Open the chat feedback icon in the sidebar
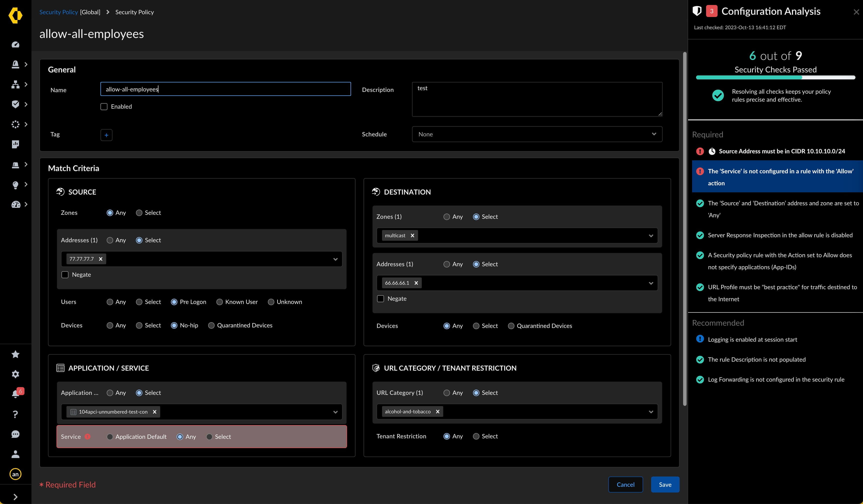Viewport: 863px width, 504px height. (x=15, y=434)
